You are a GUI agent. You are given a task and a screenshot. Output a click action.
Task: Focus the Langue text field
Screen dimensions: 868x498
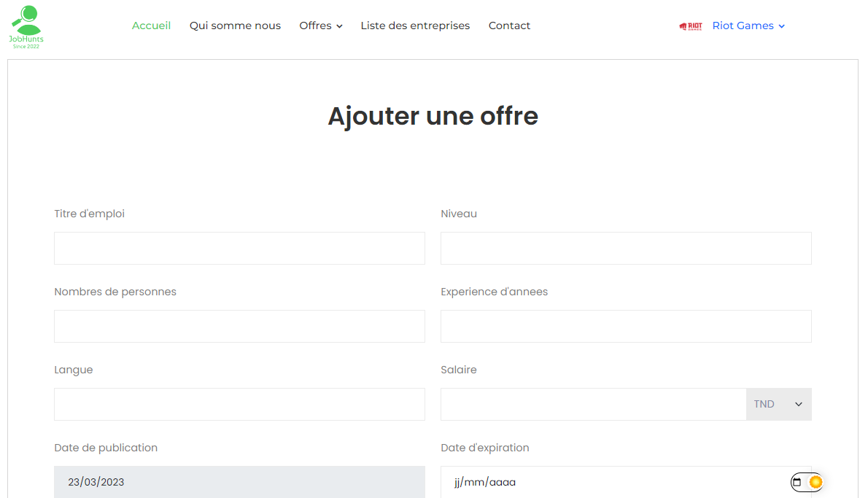239,404
